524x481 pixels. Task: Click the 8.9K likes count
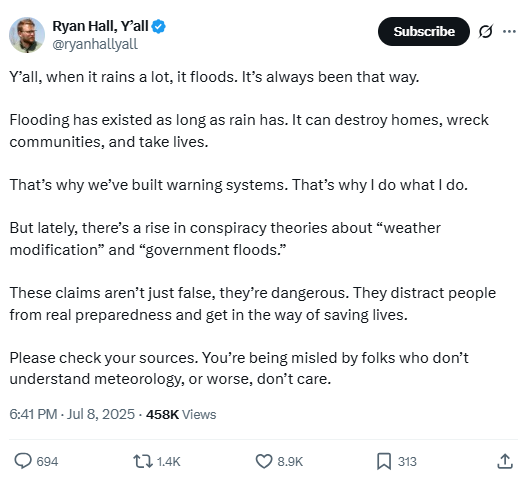(290, 462)
